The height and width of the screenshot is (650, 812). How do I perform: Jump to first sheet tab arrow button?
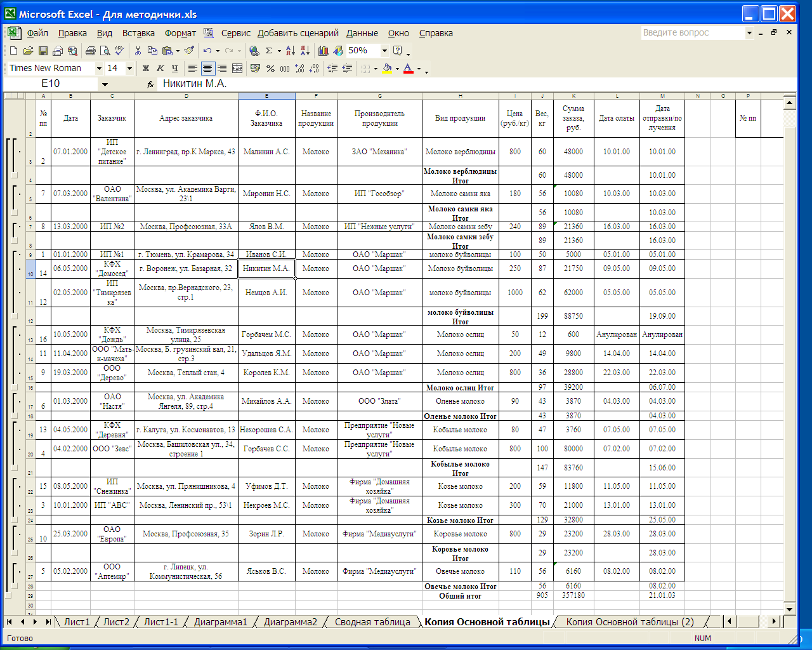coord(10,622)
